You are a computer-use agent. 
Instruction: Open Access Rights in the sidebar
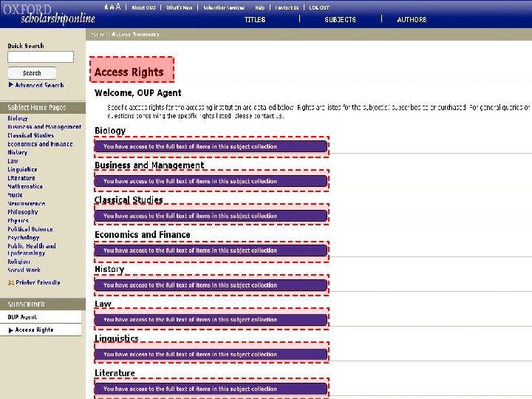pos(34,330)
